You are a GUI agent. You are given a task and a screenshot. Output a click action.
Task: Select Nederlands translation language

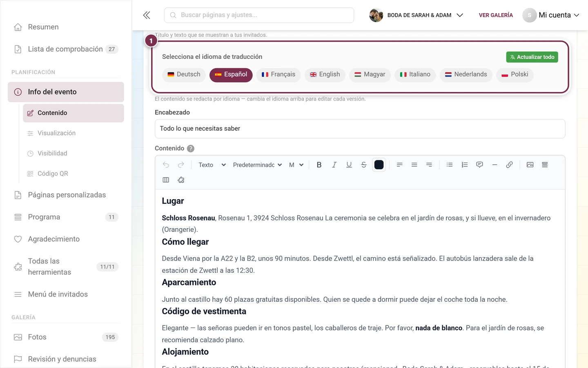point(466,74)
